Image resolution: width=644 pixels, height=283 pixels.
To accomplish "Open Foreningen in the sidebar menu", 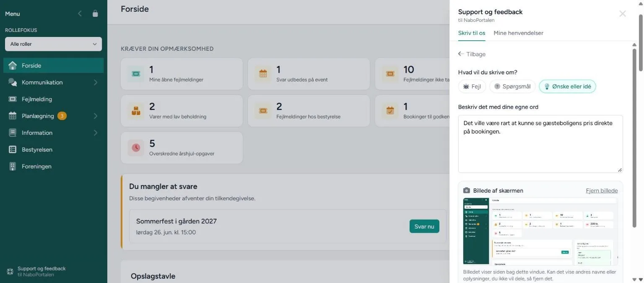I will [x=54, y=166].
